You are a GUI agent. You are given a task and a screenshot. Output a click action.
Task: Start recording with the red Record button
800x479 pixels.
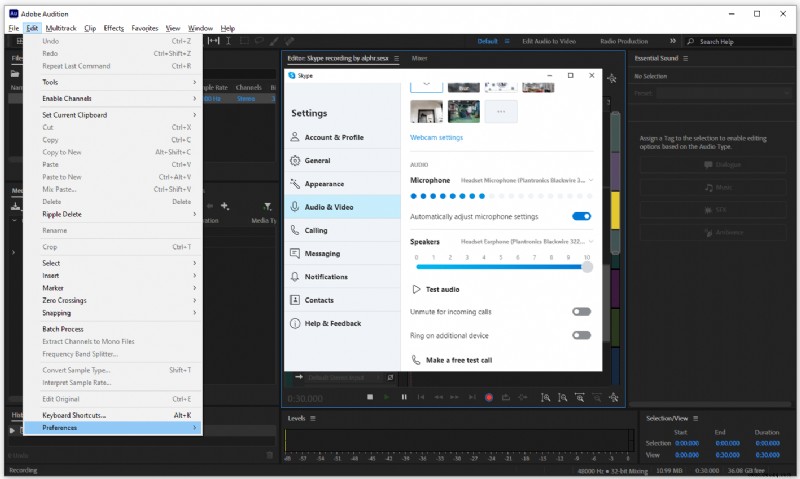(489, 397)
